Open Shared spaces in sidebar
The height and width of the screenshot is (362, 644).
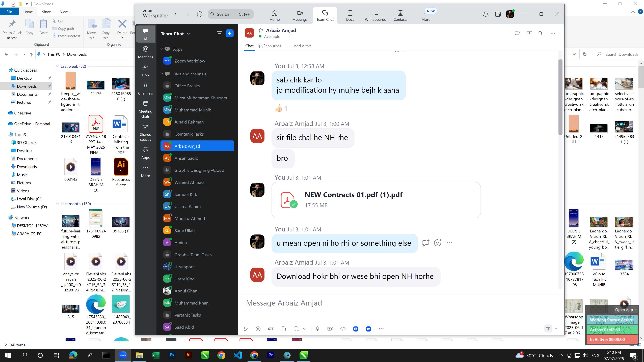tap(146, 132)
